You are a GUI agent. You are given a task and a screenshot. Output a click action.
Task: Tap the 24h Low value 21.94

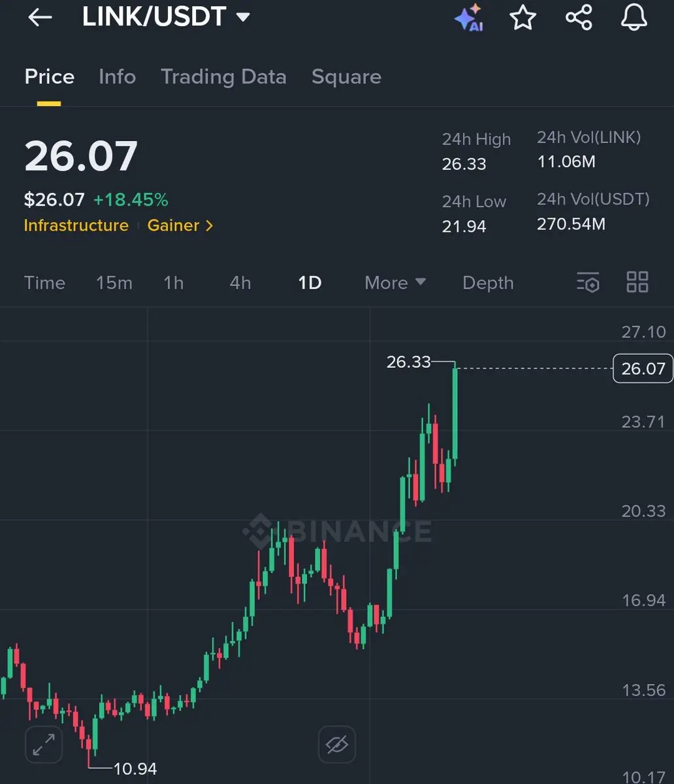pyautogui.click(x=464, y=227)
